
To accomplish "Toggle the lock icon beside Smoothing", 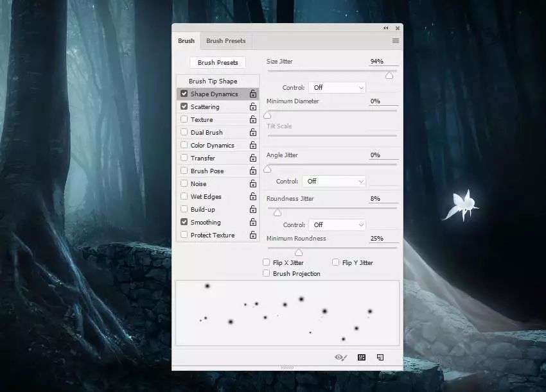I will pyautogui.click(x=253, y=222).
